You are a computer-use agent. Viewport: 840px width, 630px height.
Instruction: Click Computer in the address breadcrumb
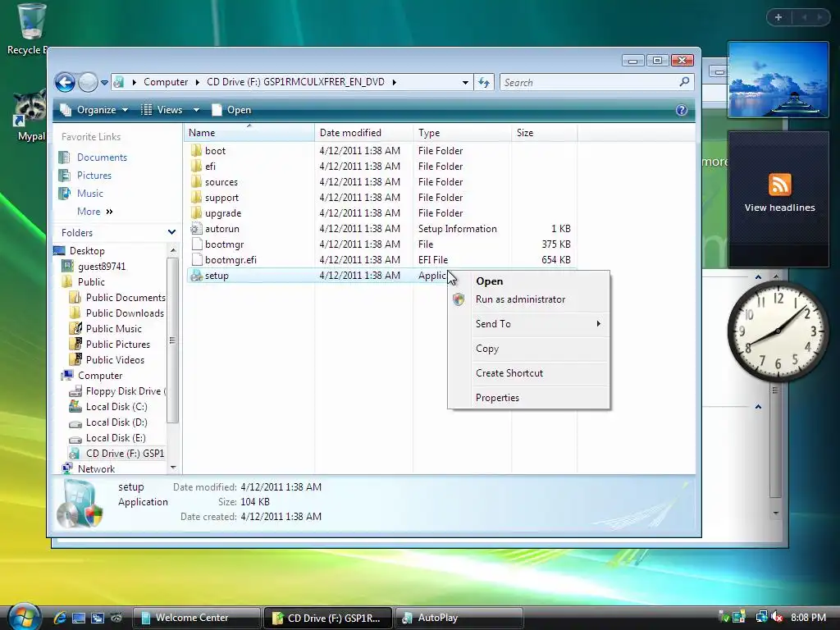tap(166, 82)
